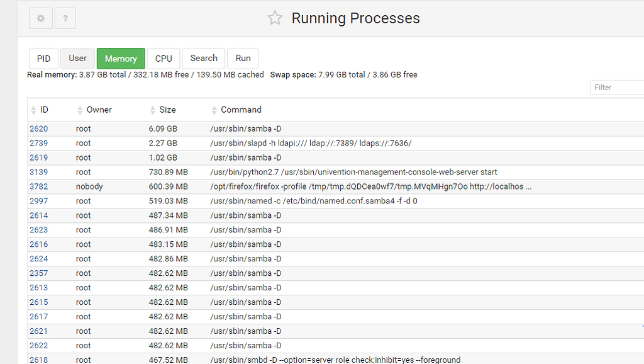Star the Running Processes page as favorite
The image size is (644, 364).
pos(275,18)
